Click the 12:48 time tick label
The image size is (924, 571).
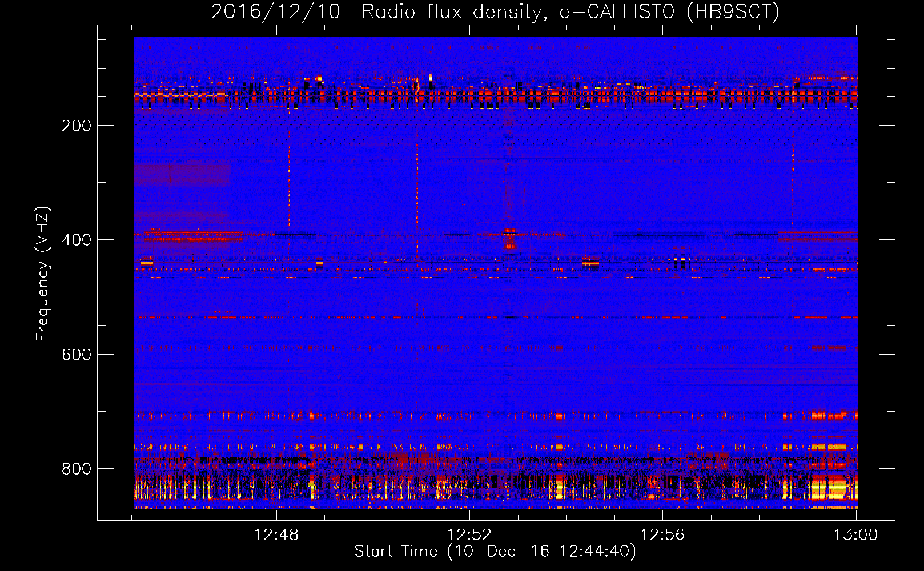tap(276, 535)
